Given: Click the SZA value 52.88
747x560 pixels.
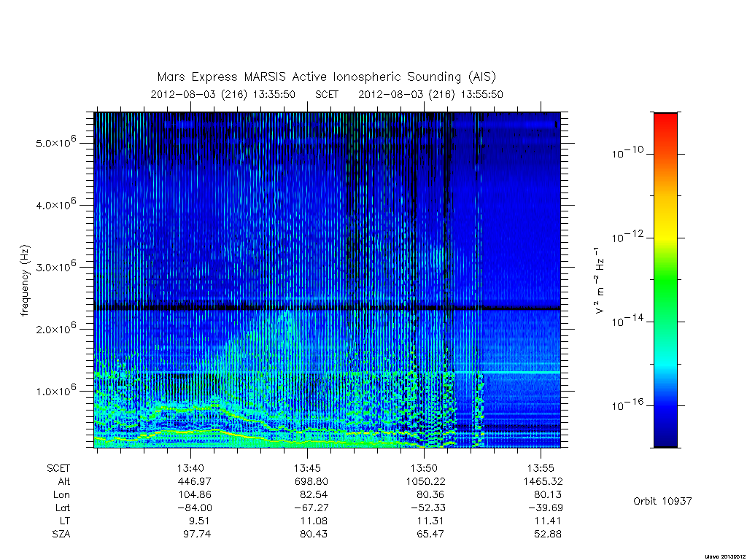Looking at the screenshot, I should [547, 534].
